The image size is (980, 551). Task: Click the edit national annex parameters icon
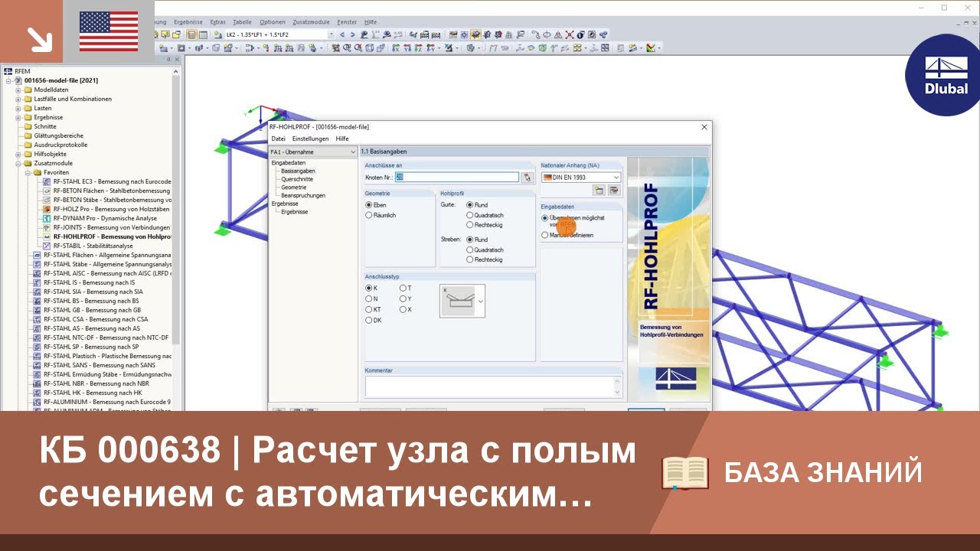(x=613, y=190)
